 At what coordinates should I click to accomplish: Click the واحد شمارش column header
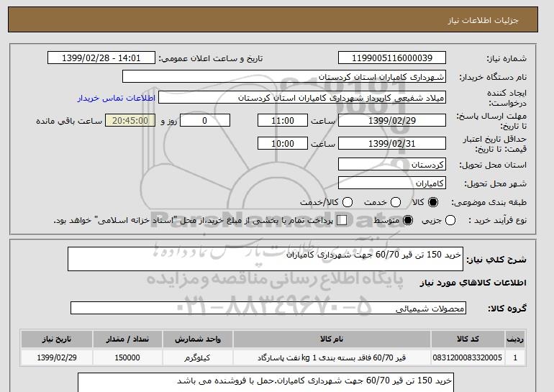198,339
